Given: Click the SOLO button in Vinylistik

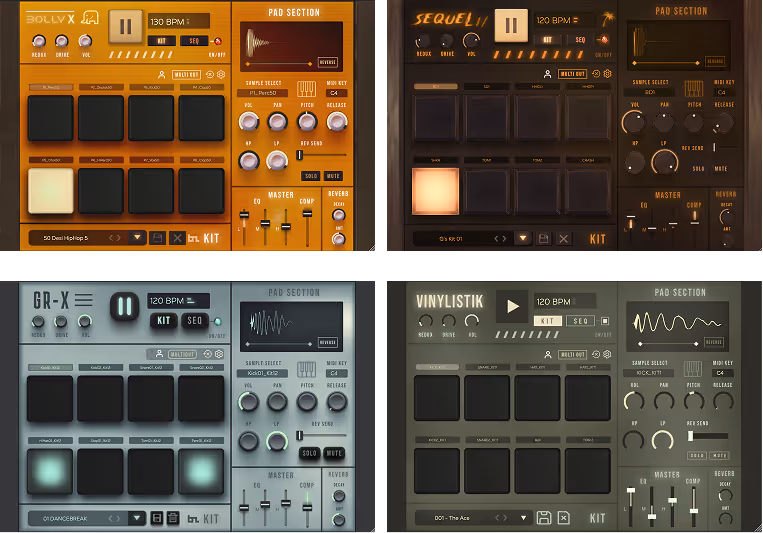Looking at the screenshot, I should click(x=697, y=456).
